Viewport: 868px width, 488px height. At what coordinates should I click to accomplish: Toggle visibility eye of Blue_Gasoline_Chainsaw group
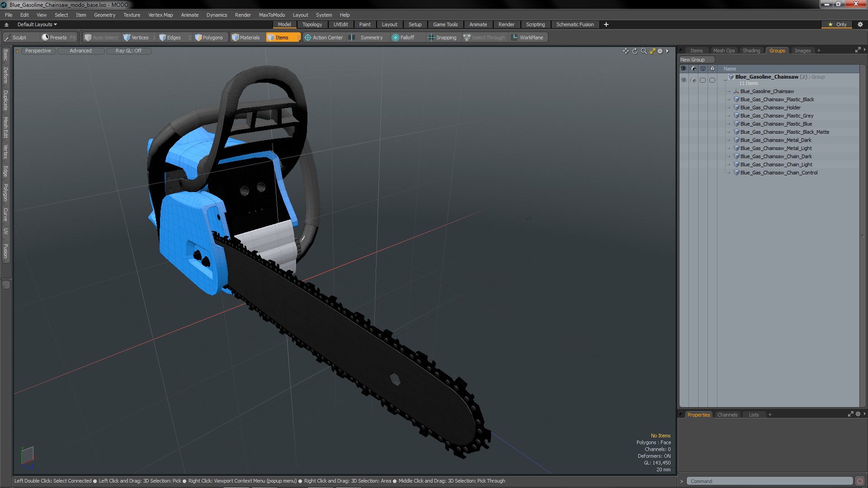(x=684, y=80)
